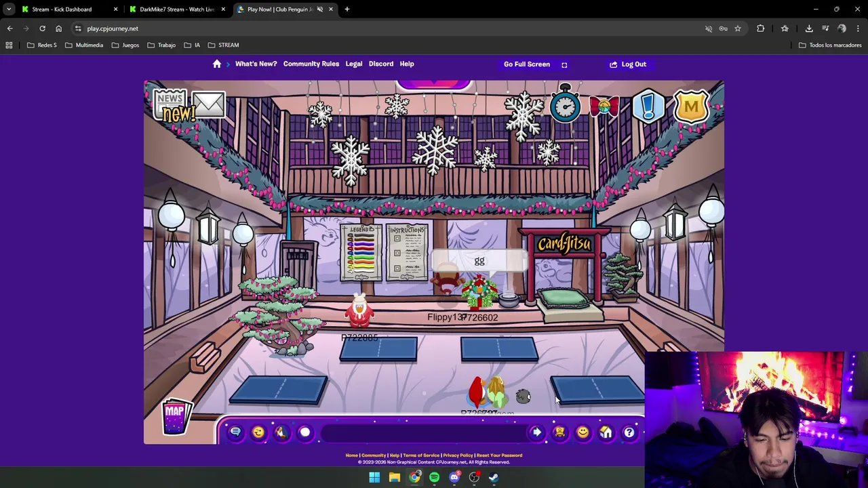Send chat message with arrow button
The image size is (868, 488).
(536, 432)
